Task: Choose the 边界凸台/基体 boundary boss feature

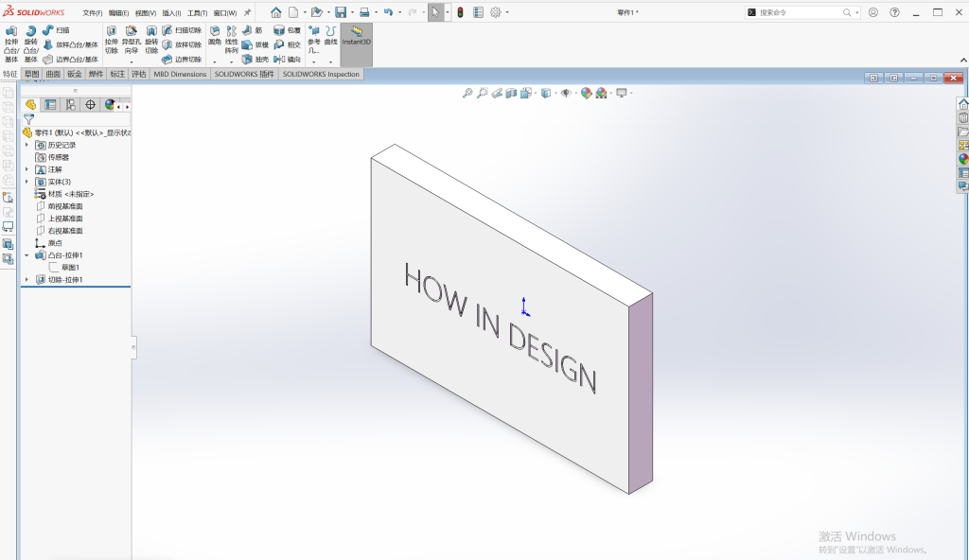Action: pyautogui.click(x=70, y=60)
